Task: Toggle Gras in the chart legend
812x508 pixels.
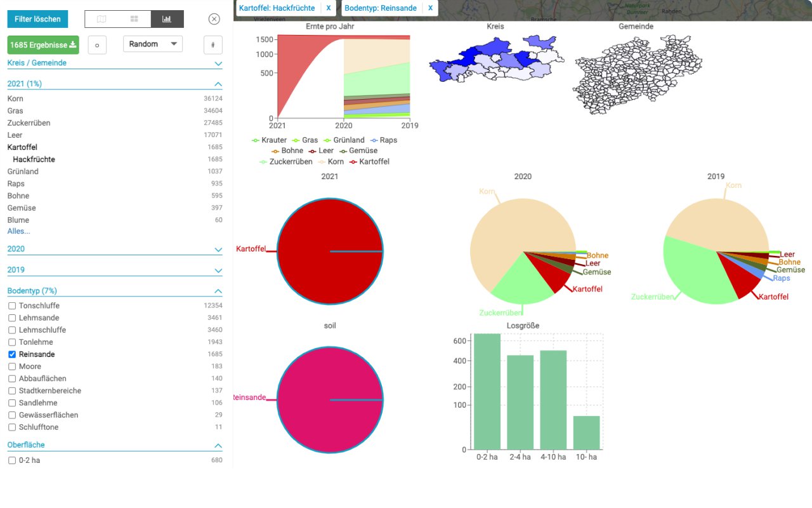Action: 305,140
